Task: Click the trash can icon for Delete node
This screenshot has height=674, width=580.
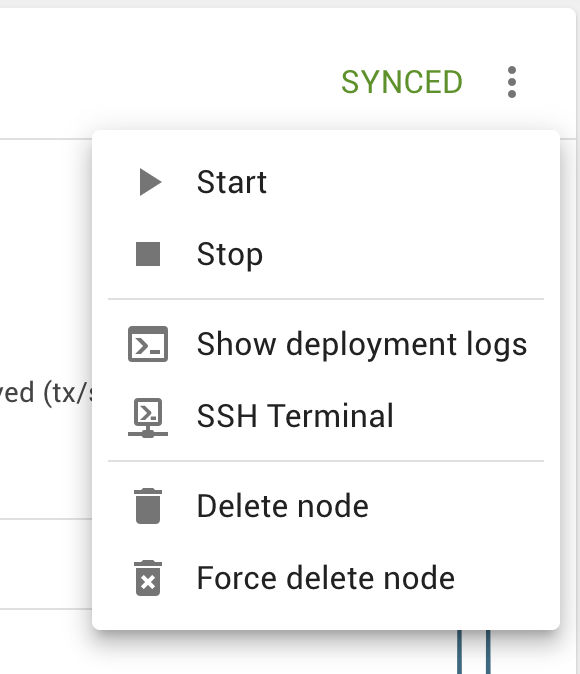Action: tap(148, 506)
